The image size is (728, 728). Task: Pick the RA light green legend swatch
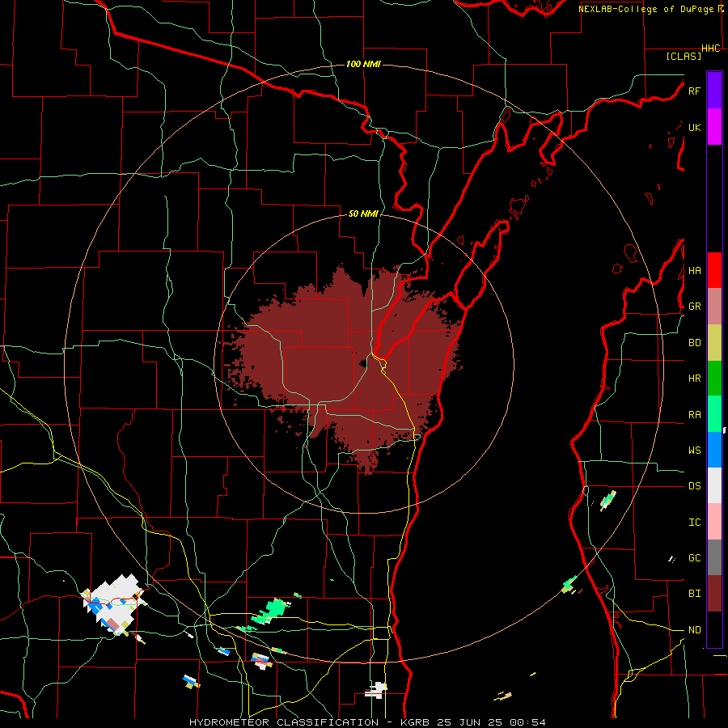(714, 414)
